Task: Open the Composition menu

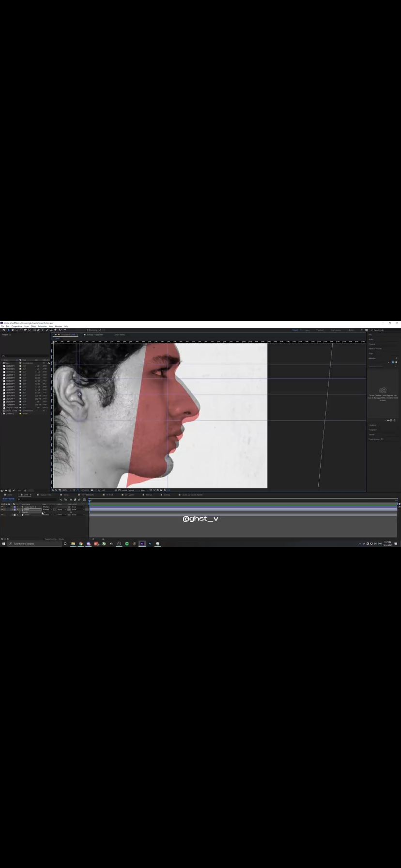Action: point(17,326)
